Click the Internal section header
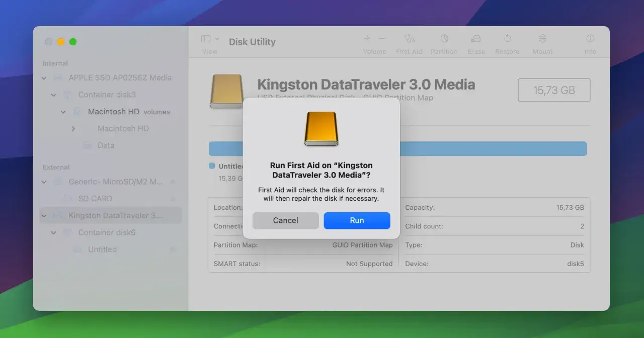The height and width of the screenshot is (338, 644). pos(55,63)
